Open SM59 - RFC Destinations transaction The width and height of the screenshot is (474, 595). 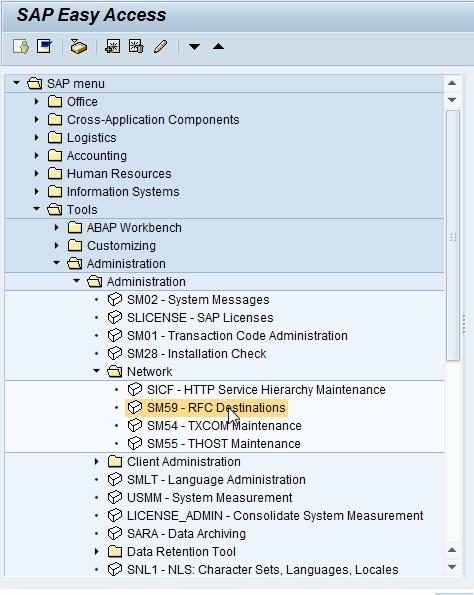click(x=216, y=408)
